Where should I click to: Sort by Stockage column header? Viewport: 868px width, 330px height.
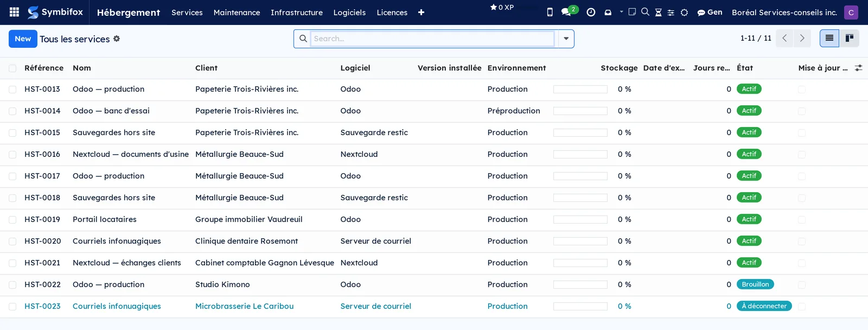[619, 68]
